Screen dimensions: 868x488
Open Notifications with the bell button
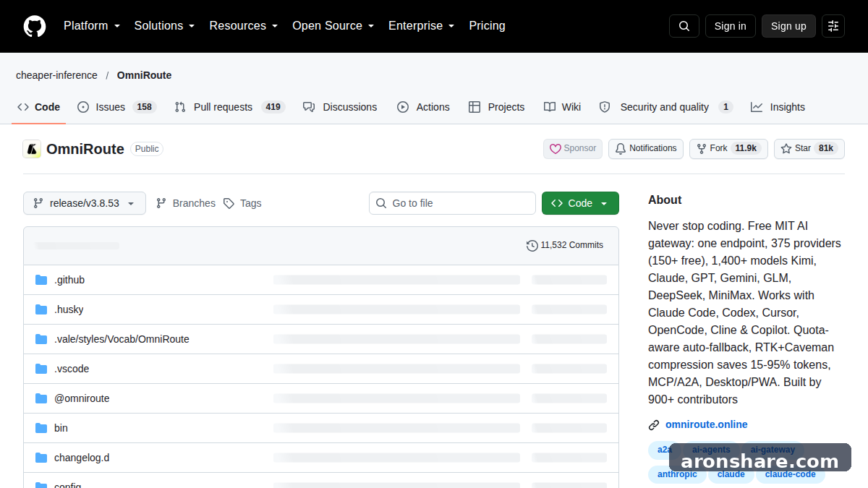(646, 148)
